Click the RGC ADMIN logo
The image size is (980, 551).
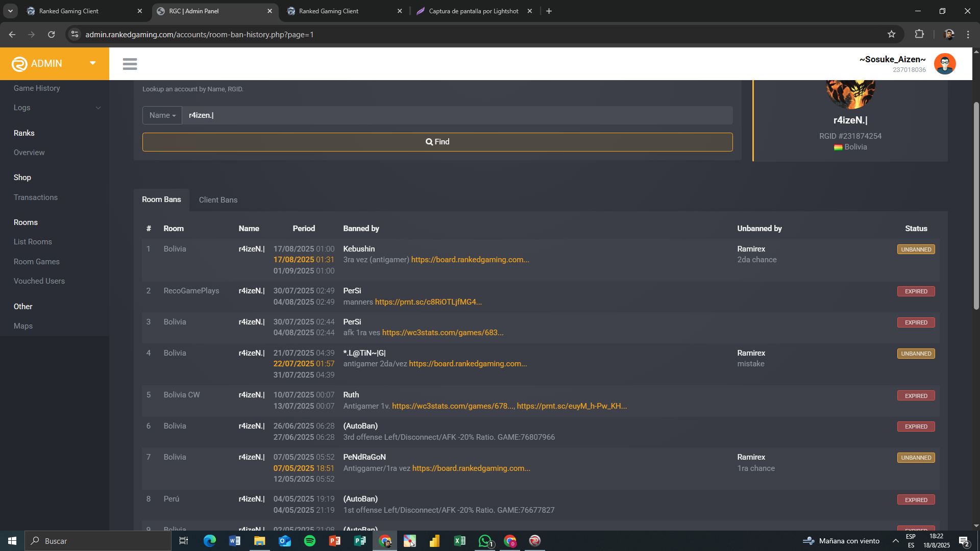37,64
